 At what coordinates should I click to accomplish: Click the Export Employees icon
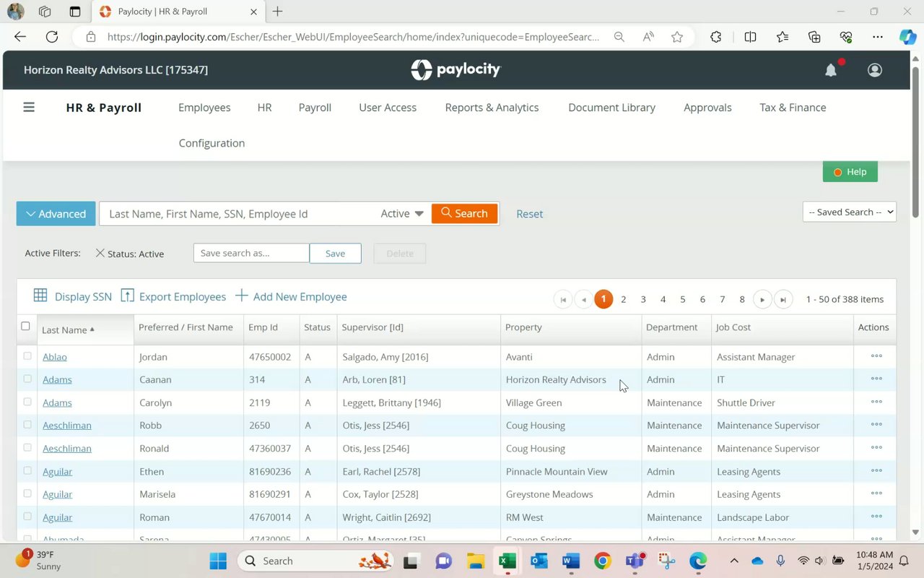pyautogui.click(x=128, y=296)
